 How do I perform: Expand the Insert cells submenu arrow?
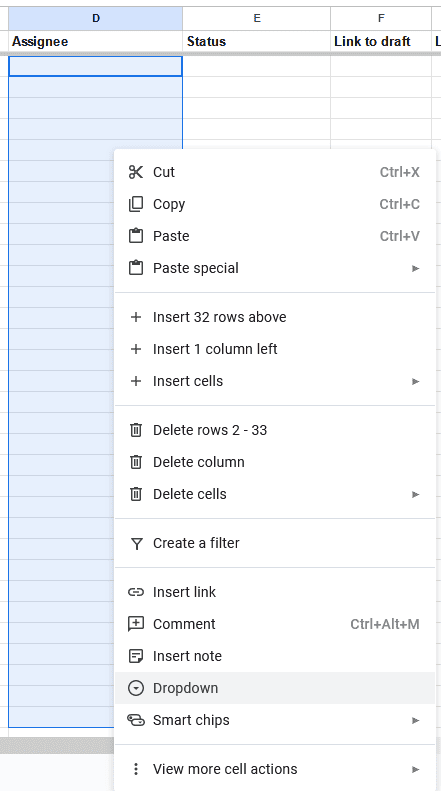[415, 381]
